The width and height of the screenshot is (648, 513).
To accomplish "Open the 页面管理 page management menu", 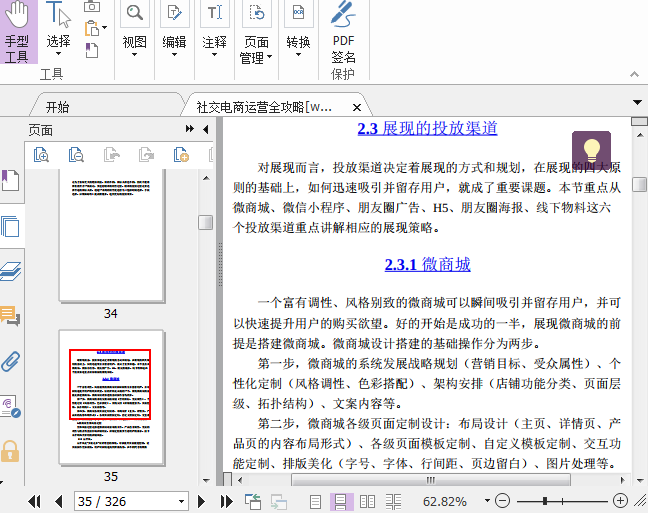I will (256, 33).
